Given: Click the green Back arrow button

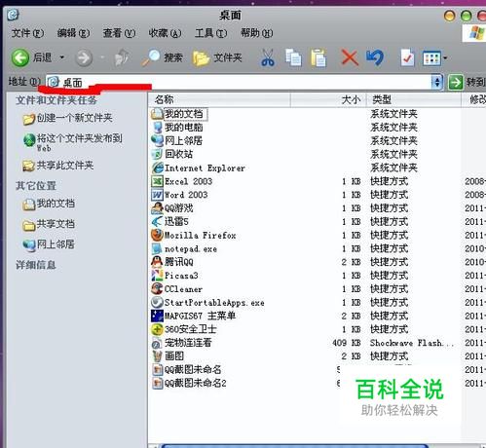Looking at the screenshot, I should pos(20,58).
